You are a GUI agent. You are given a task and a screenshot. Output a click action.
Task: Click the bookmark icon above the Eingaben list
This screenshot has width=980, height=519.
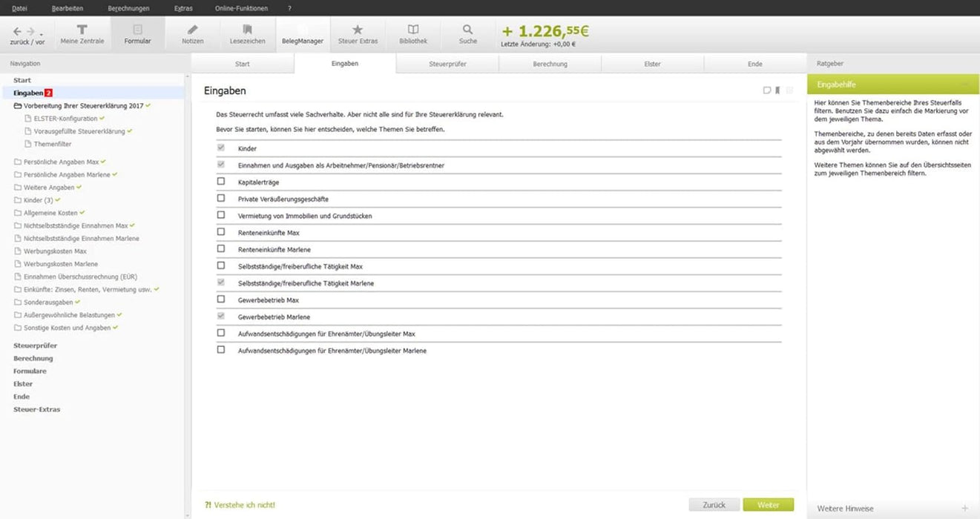click(777, 88)
